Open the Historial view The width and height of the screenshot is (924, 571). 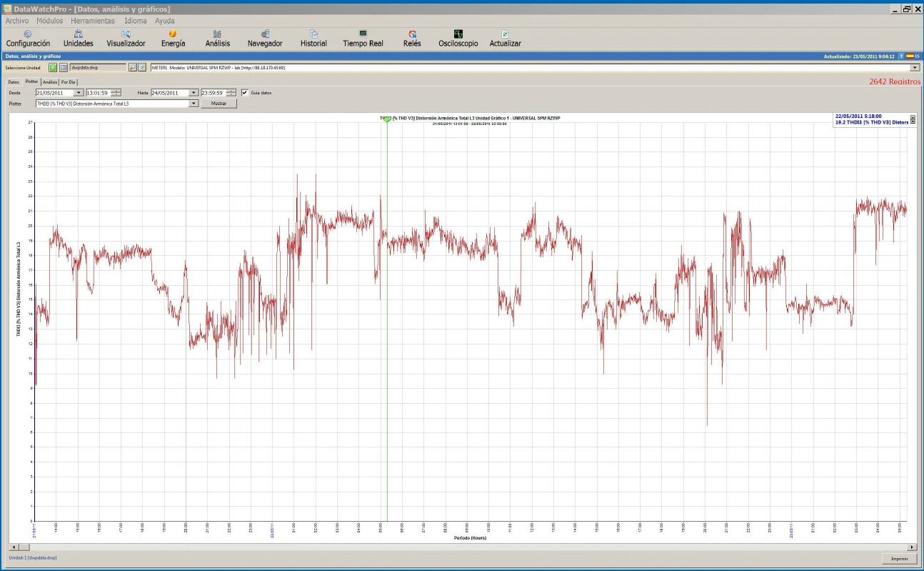pos(313,38)
